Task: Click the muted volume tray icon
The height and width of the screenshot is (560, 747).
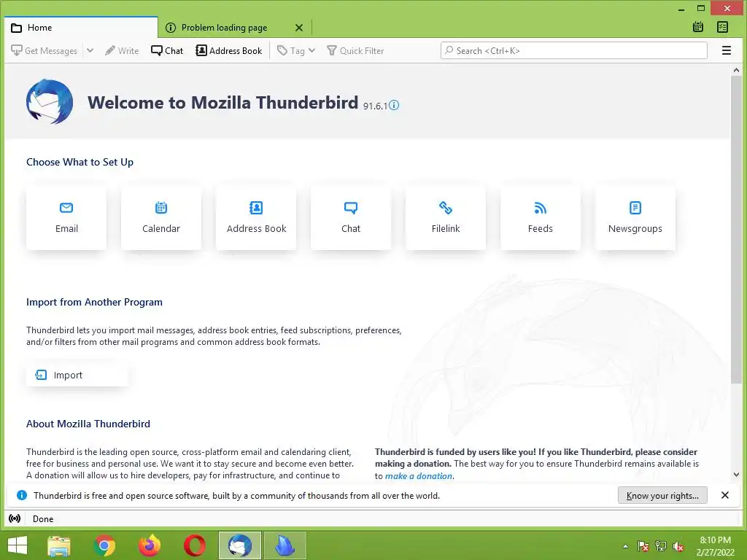Action: tap(678, 546)
